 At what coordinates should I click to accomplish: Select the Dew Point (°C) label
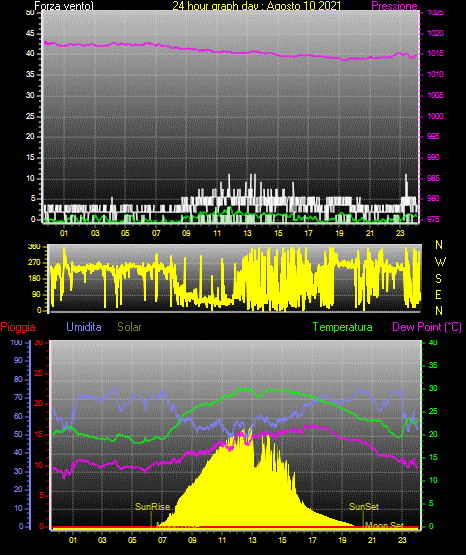click(x=427, y=327)
